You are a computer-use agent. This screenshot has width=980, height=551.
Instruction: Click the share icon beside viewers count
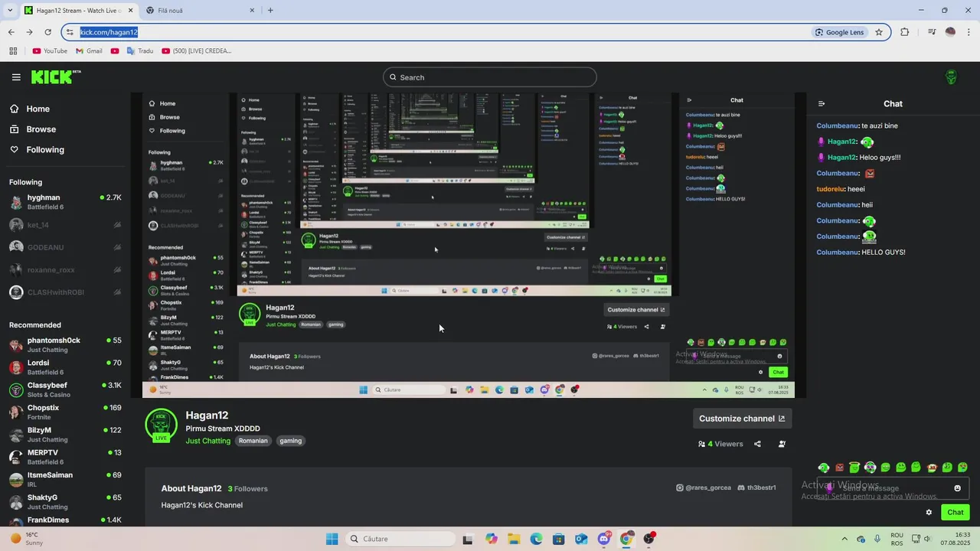click(757, 444)
